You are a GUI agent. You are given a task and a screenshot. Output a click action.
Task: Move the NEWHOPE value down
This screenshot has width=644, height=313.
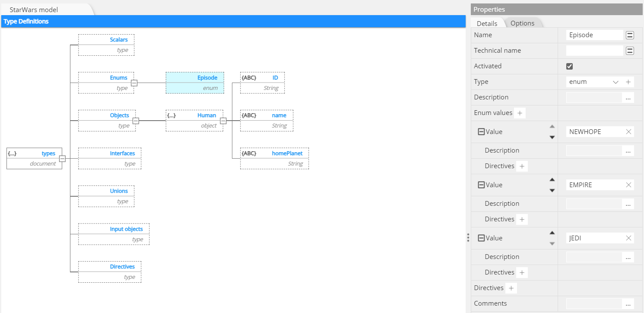coord(552,137)
